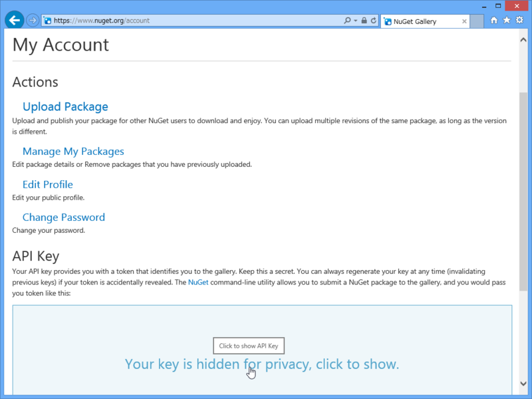
Task: Open the Change Password link
Action: [64, 217]
